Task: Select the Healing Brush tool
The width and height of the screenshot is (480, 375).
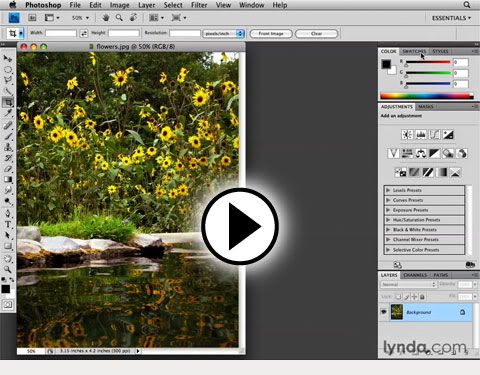Action: click(x=8, y=125)
